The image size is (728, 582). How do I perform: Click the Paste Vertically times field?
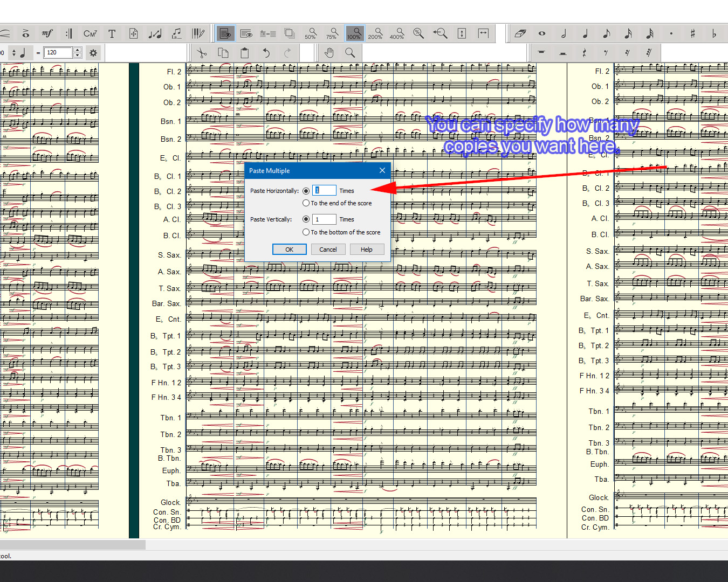coord(324,219)
